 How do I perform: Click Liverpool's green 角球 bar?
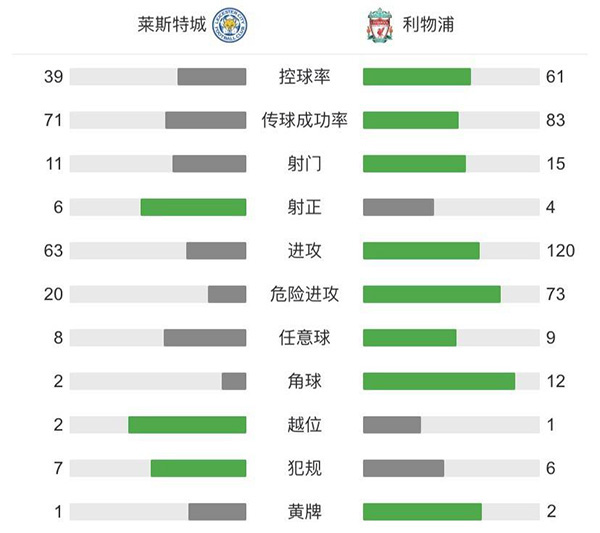tap(439, 381)
